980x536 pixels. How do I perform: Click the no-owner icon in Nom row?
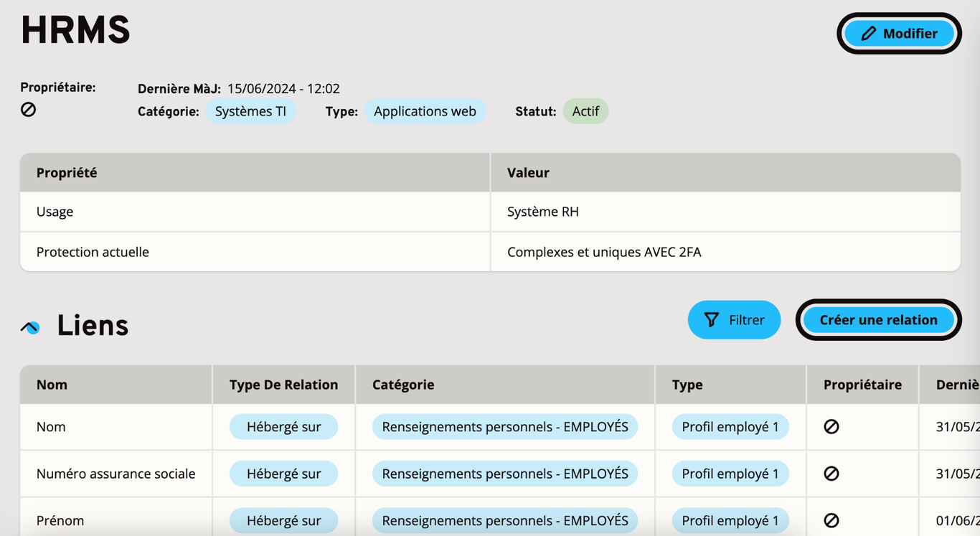click(x=831, y=427)
